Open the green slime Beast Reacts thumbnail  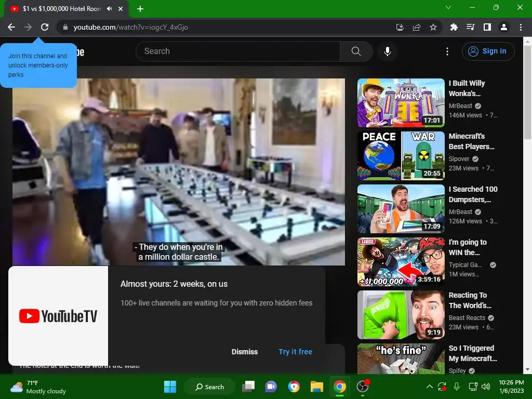click(x=401, y=314)
